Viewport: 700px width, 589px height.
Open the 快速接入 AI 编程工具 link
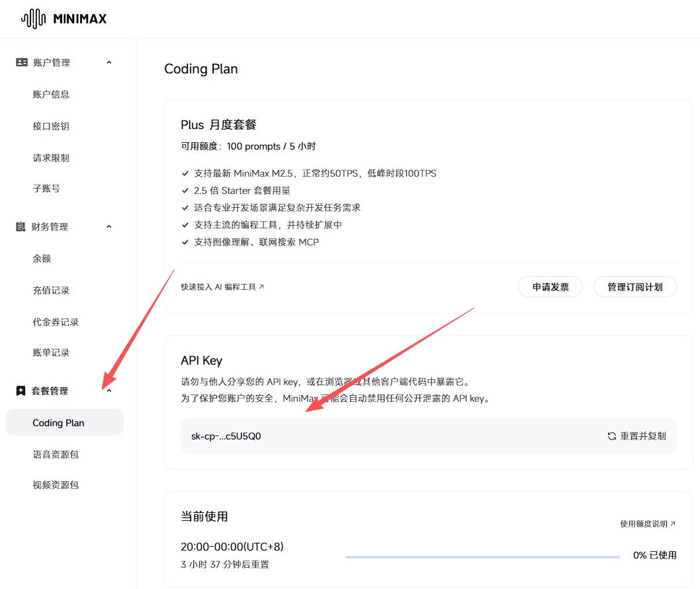click(222, 287)
